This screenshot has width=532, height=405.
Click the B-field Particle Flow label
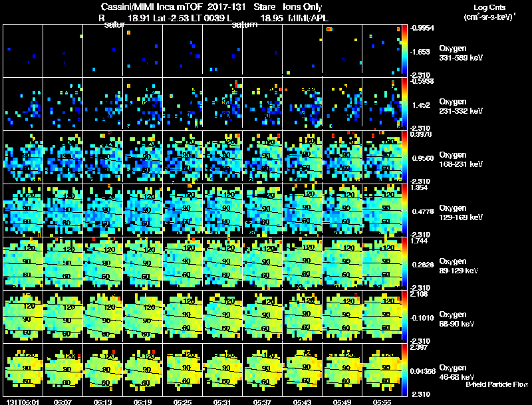click(497, 384)
